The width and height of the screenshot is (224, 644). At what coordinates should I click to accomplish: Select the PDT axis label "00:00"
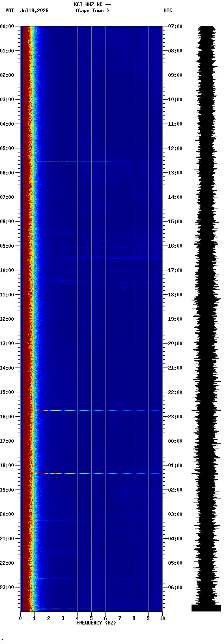7,26
